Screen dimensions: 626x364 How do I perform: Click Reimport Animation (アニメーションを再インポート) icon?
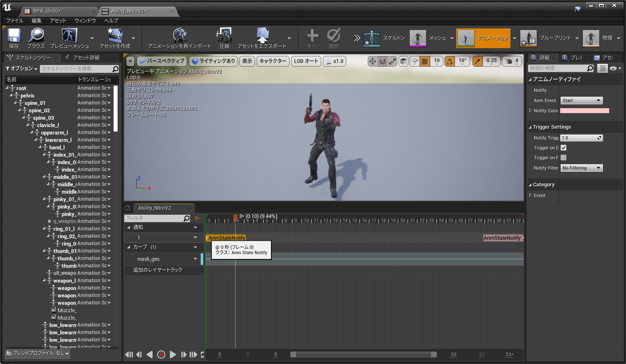(180, 36)
